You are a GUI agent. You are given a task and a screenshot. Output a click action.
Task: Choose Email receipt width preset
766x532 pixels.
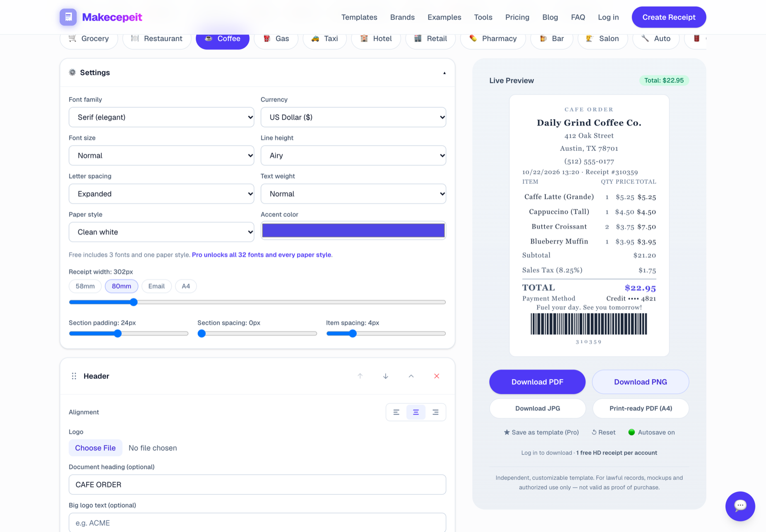tap(157, 286)
